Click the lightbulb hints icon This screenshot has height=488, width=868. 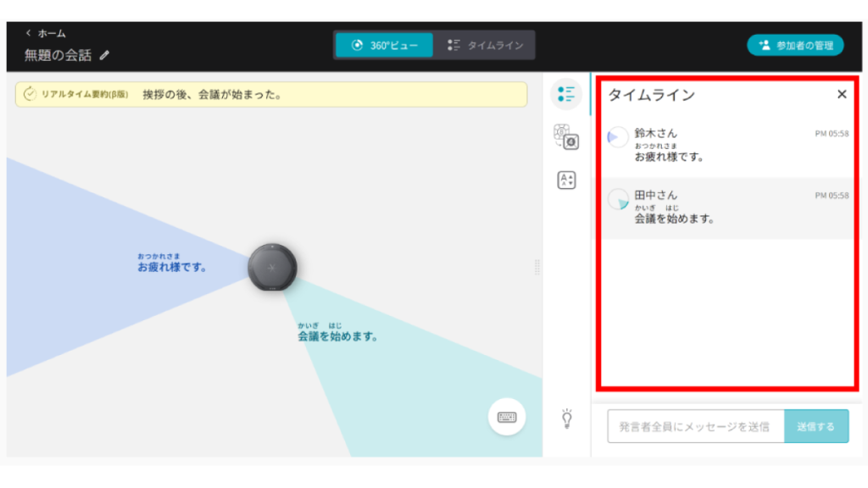(566, 419)
